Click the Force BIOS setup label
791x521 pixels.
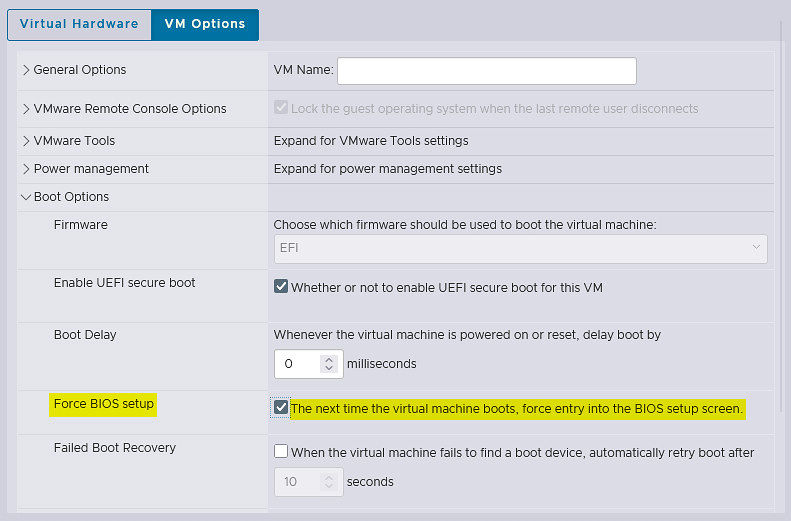pos(103,404)
